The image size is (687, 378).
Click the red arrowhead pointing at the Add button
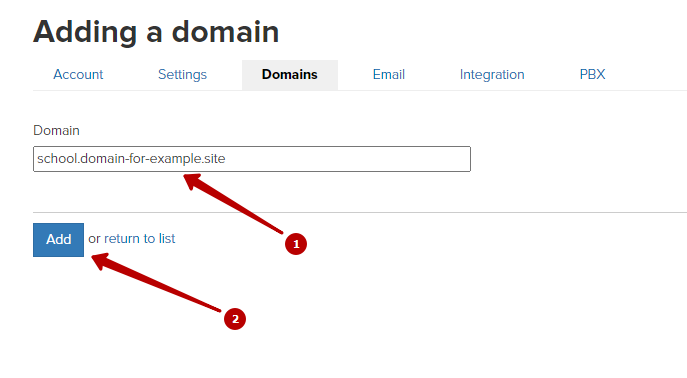pyautogui.click(x=100, y=260)
